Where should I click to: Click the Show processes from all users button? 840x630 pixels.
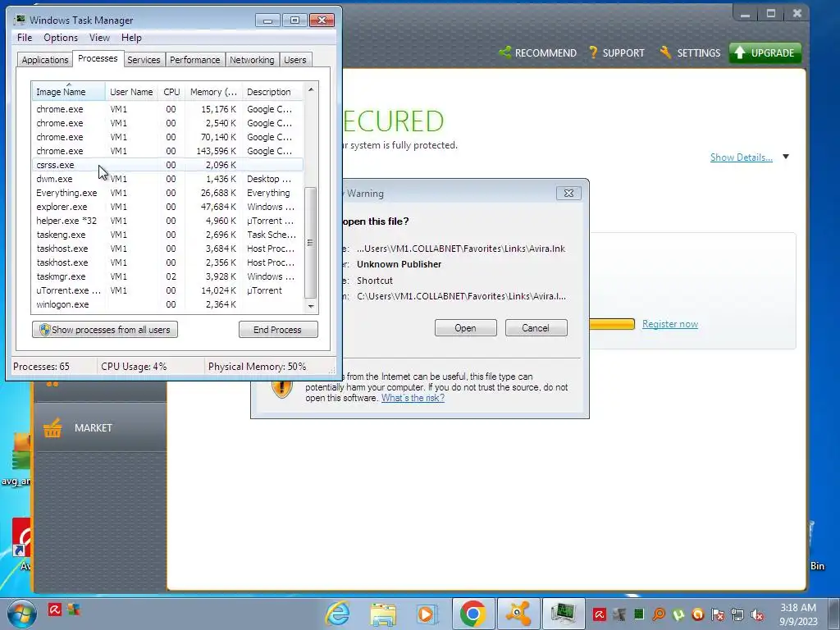click(x=105, y=330)
